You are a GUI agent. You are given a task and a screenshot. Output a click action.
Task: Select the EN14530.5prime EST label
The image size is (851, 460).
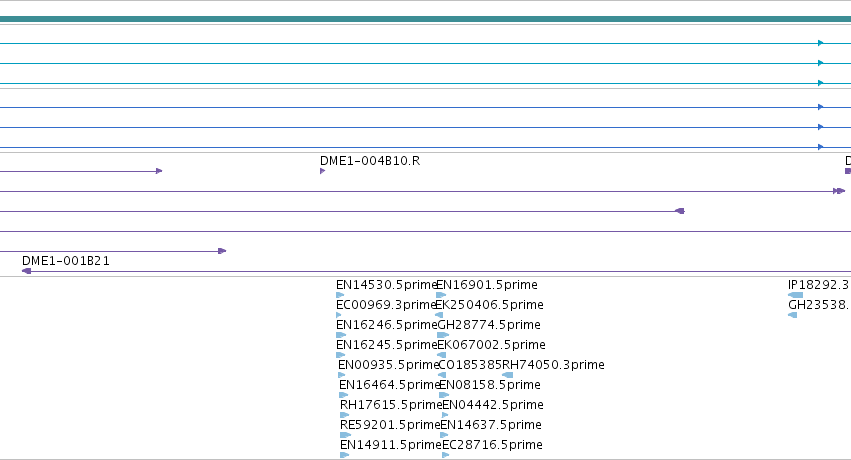pos(386,285)
